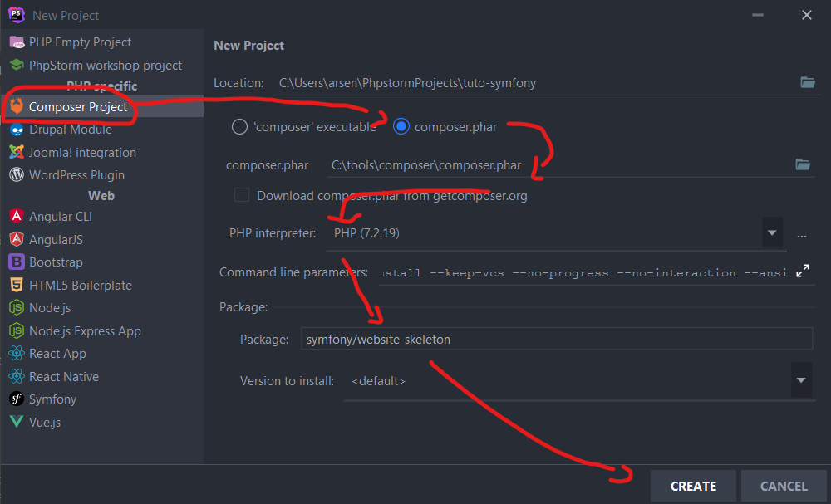The image size is (831, 504).
Task: Click the CANCEL button
Action: [x=783, y=486]
